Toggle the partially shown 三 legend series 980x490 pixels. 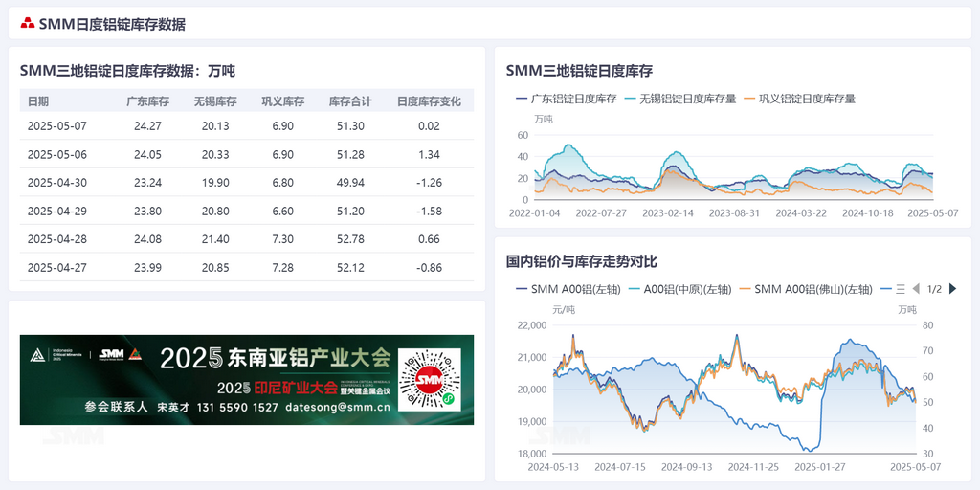893,289
